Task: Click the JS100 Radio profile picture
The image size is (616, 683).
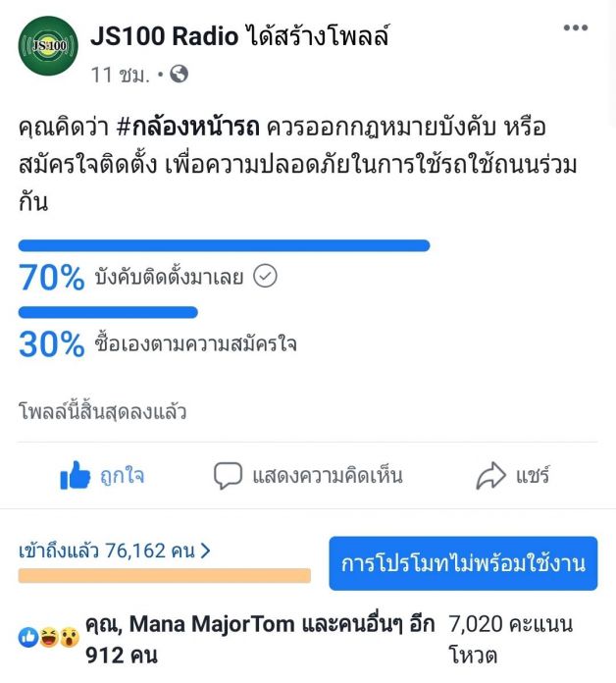Action: coord(47,45)
